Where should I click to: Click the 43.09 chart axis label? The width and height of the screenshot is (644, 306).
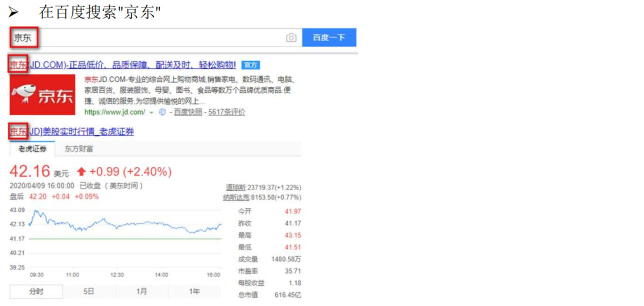click(17, 210)
